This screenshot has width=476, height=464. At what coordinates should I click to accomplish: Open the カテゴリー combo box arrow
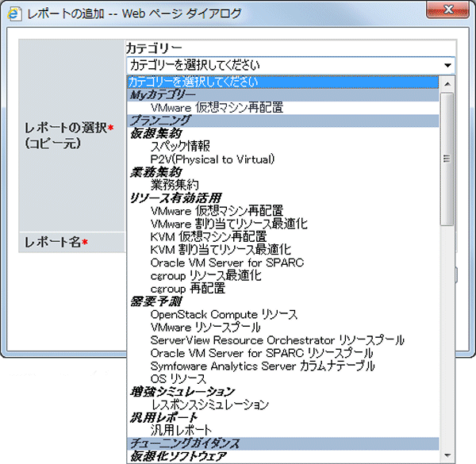coord(447,65)
